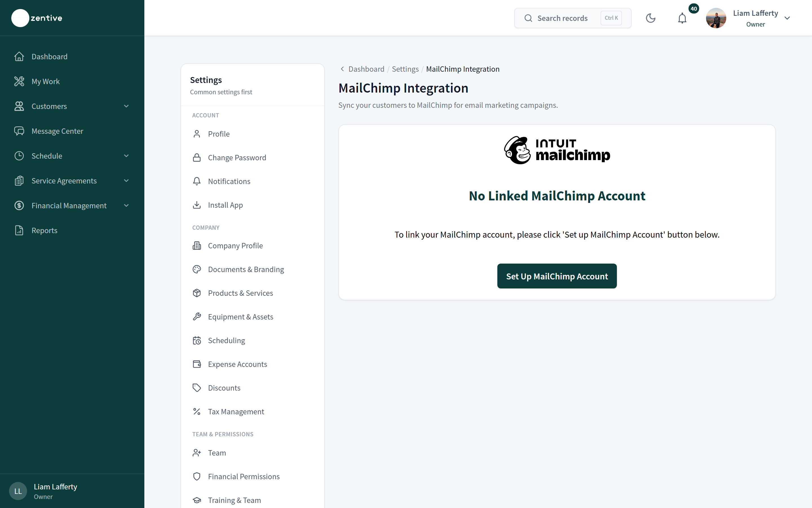Click the Search records field
This screenshot has width=812, height=508.
(572, 18)
